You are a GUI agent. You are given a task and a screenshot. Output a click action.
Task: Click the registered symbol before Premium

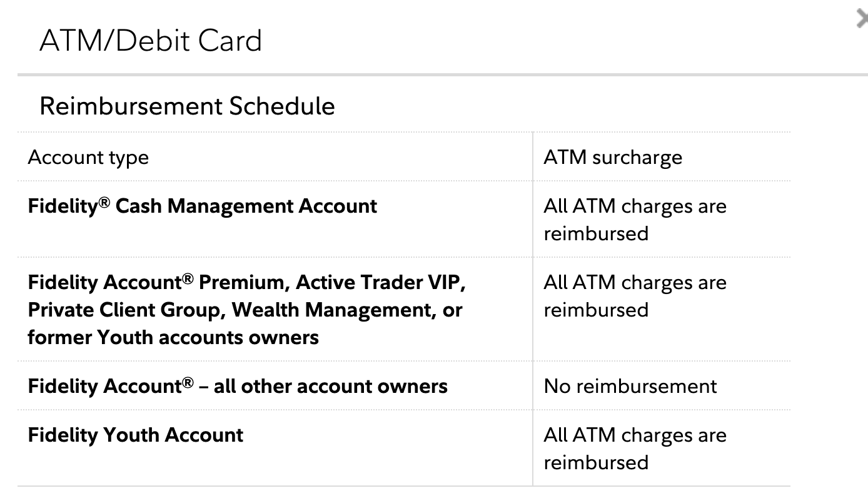point(188,278)
